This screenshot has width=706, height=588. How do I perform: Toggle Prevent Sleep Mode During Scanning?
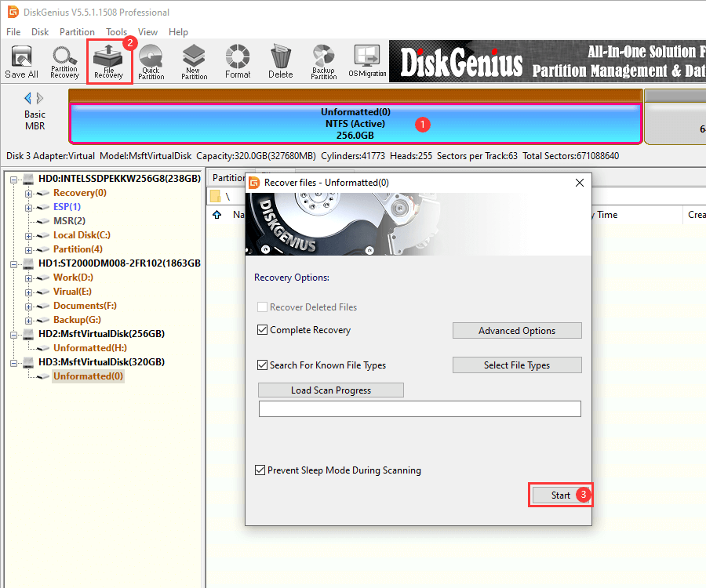(260, 470)
